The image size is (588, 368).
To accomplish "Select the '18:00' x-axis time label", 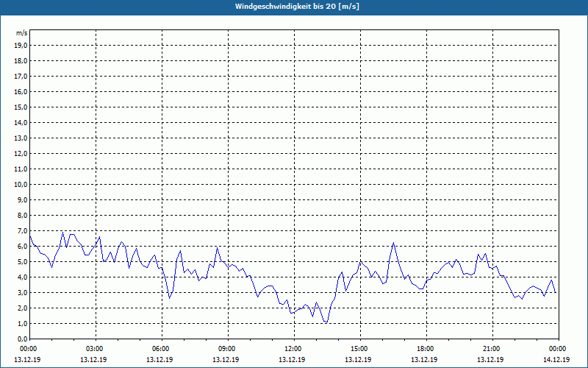I will pos(426,349).
